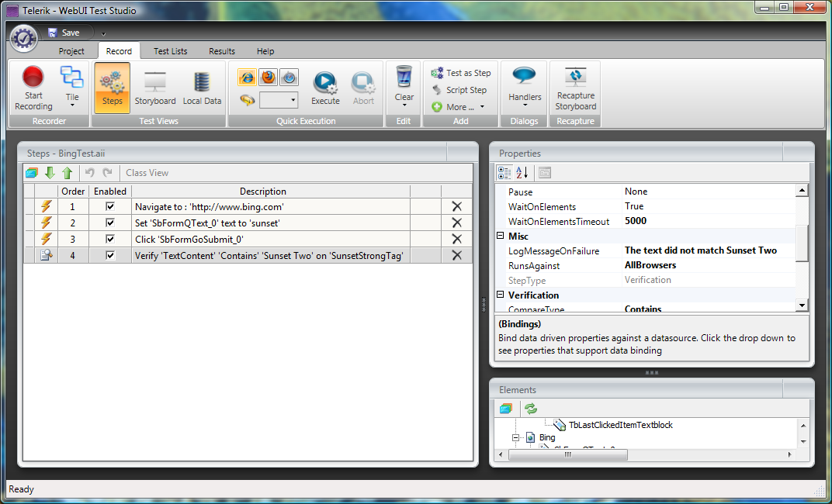Image resolution: width=832 pixels, height=504 pixels.
Task: Open the Local Data view
Action: click(202, 88)
